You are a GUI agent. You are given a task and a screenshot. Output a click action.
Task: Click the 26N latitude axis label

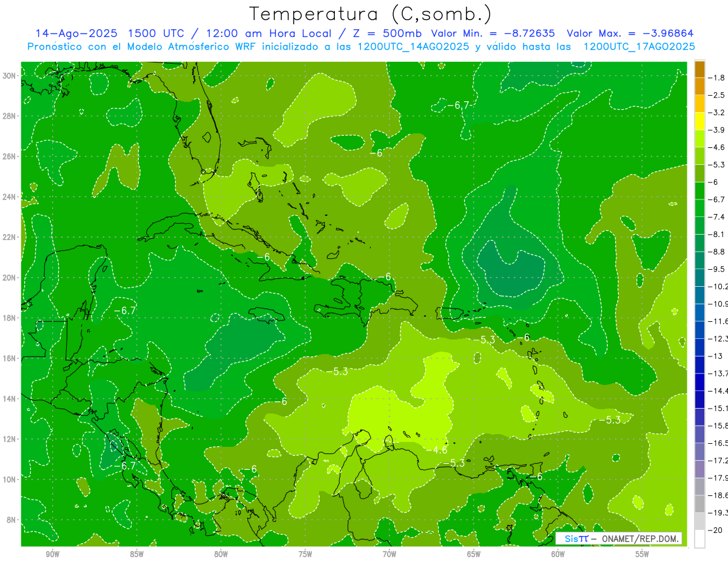(9, 156)
